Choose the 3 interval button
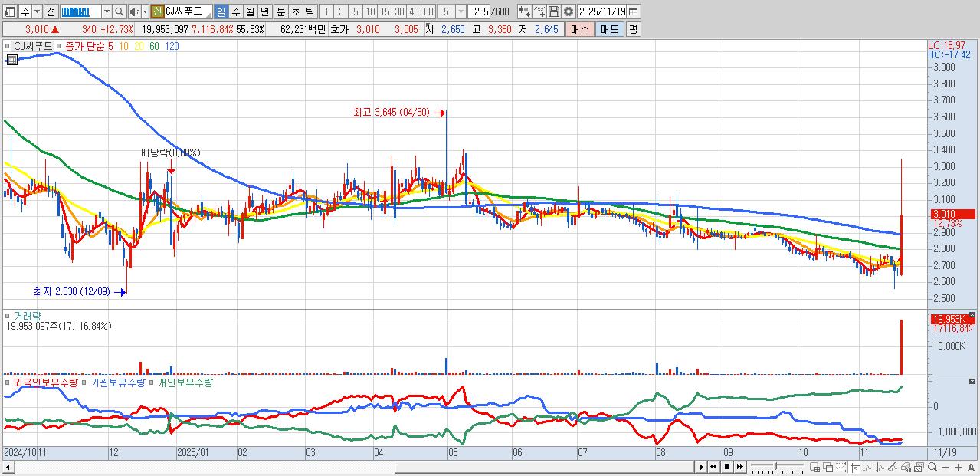The width and height of the screenshot is (980, 476). [x=341, y=11]
